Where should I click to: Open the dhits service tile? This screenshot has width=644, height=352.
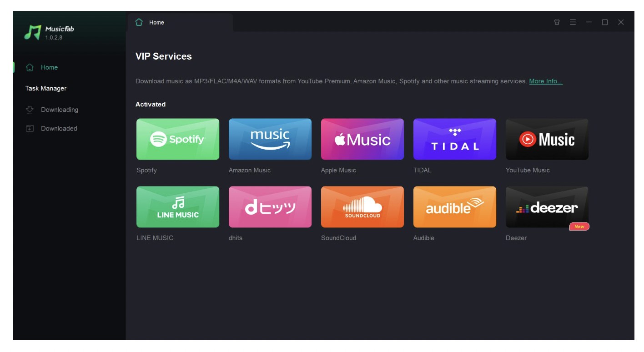coord(270,207)
